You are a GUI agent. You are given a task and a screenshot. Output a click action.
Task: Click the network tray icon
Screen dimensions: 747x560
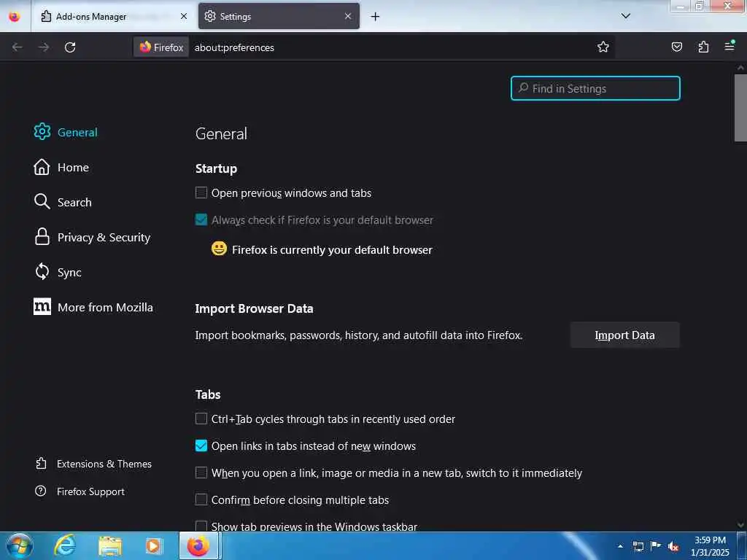coord(638,546)
